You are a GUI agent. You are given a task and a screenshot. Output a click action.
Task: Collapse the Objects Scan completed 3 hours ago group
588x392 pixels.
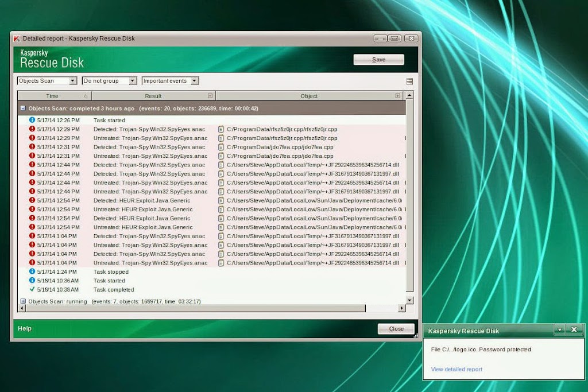(23, 108)
